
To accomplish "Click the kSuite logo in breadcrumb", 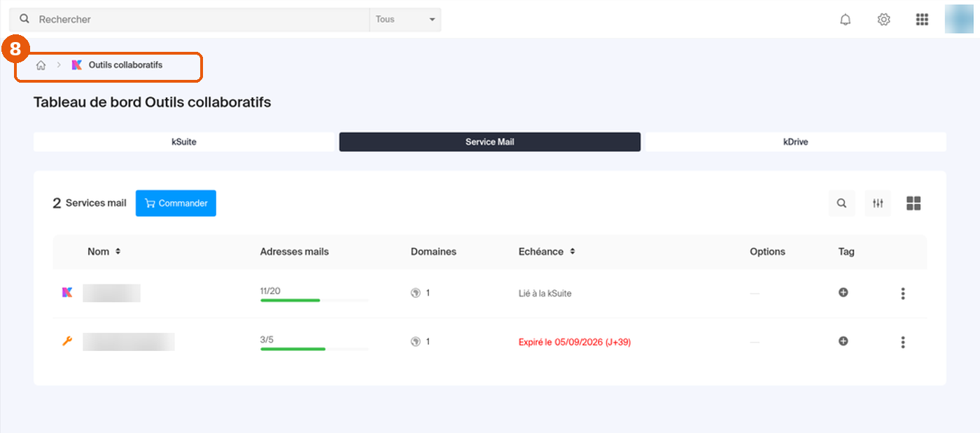I will [x=77, y=65].
